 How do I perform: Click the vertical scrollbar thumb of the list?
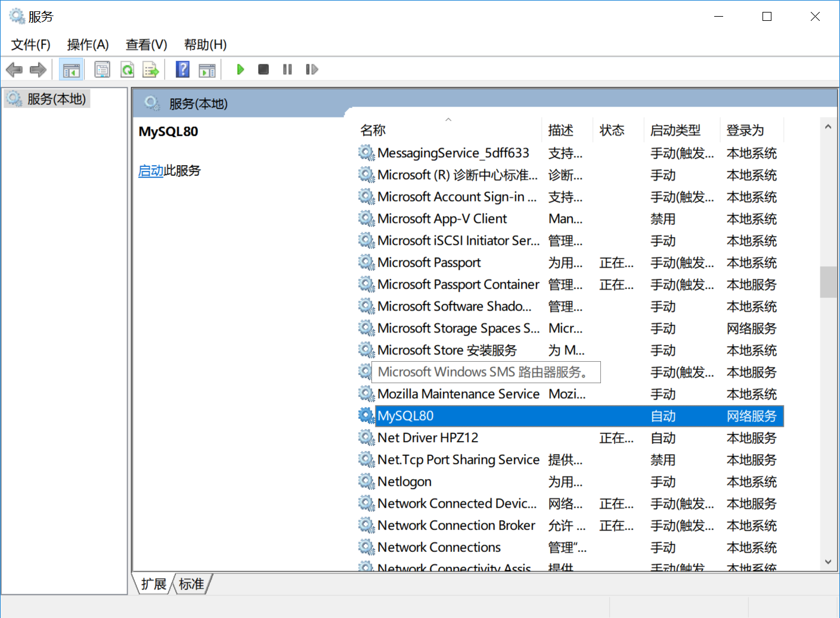point(828,281)
